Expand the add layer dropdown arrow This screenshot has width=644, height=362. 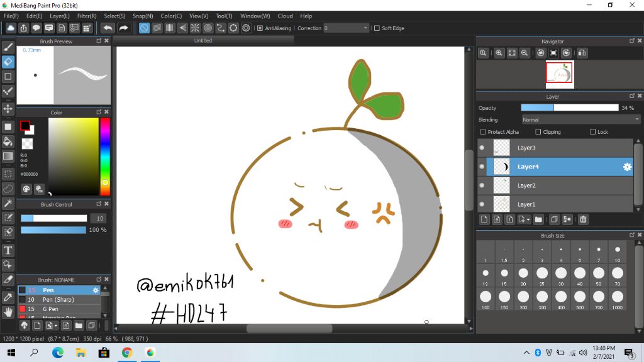[528, 219]
